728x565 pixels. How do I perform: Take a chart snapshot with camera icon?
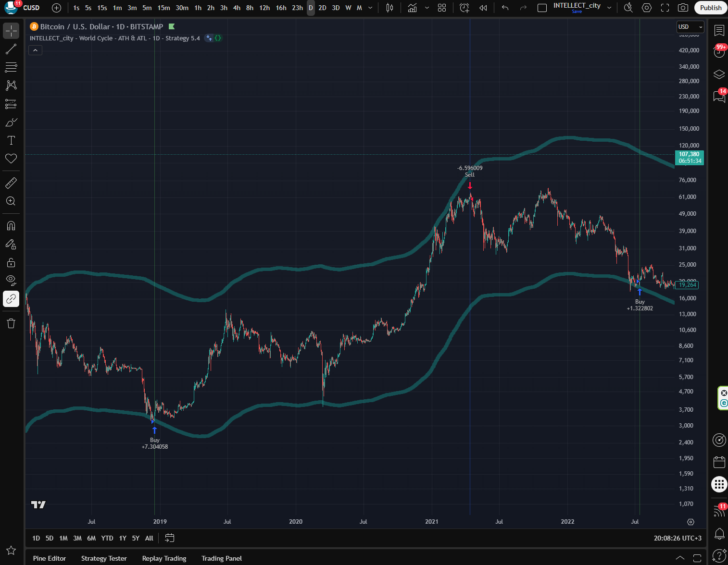click(x=682, y=8)
